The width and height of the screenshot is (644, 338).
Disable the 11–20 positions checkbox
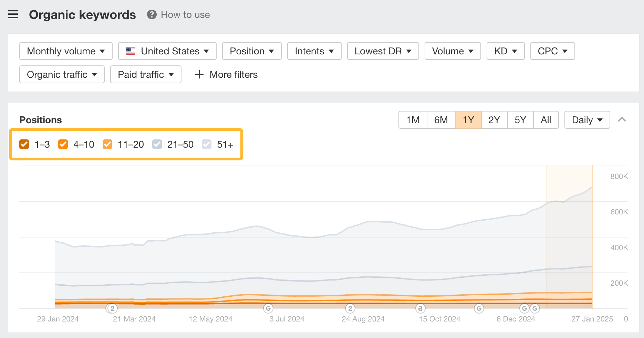click(107, 144)
